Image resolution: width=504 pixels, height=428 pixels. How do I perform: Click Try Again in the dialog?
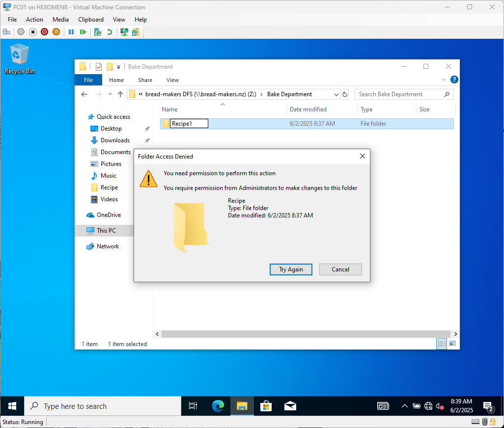click(x=291, y=269)
